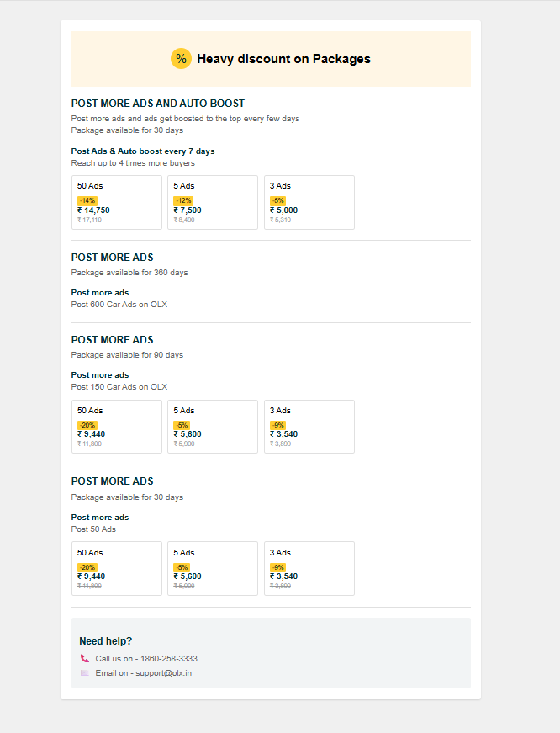Click the -12% discount badge
The height and width of the screenshot is (733, 560).
[x=183, y=200]
